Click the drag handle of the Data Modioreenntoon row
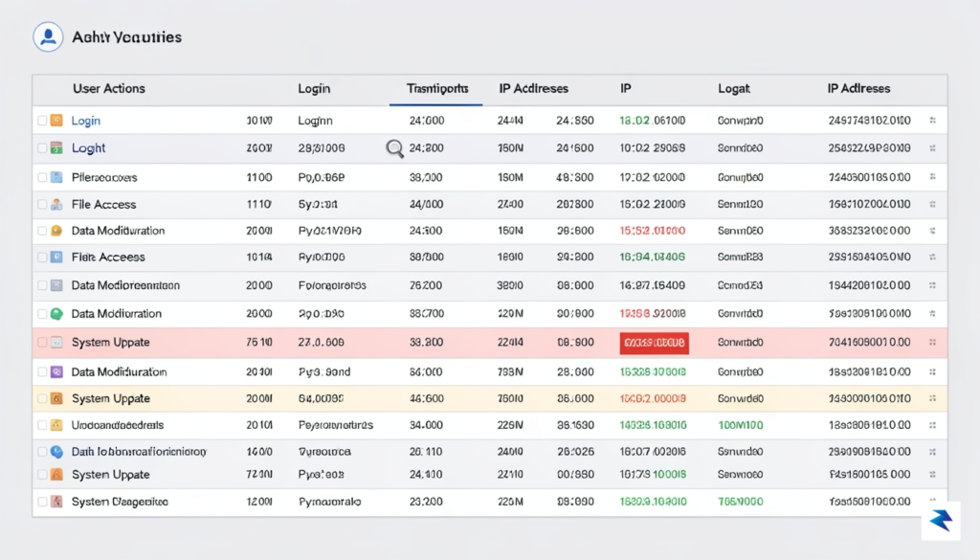The image size is (980, 560). [x=932, y=285]
